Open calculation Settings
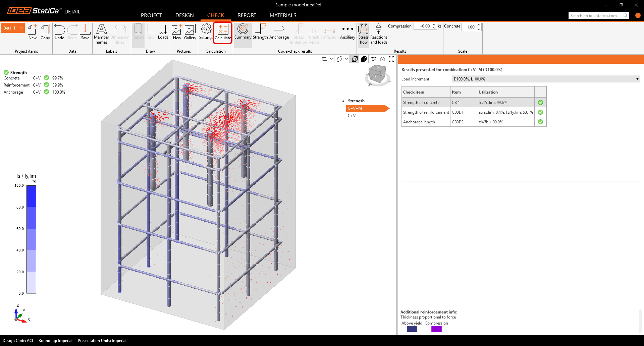This screenshot has width=644, height=346. pos(206,33)
